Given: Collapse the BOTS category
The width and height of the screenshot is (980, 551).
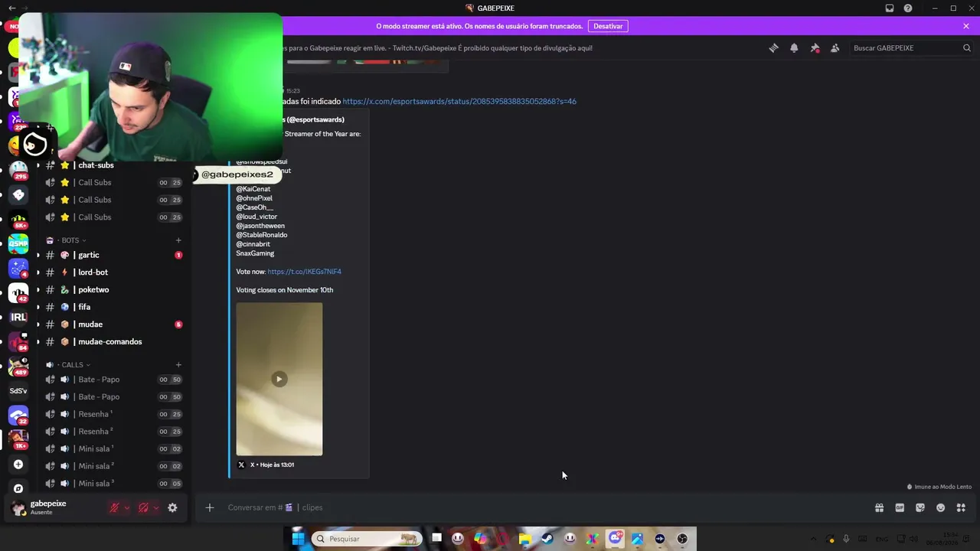Looking at the screenshot, I should coord(70,240).
